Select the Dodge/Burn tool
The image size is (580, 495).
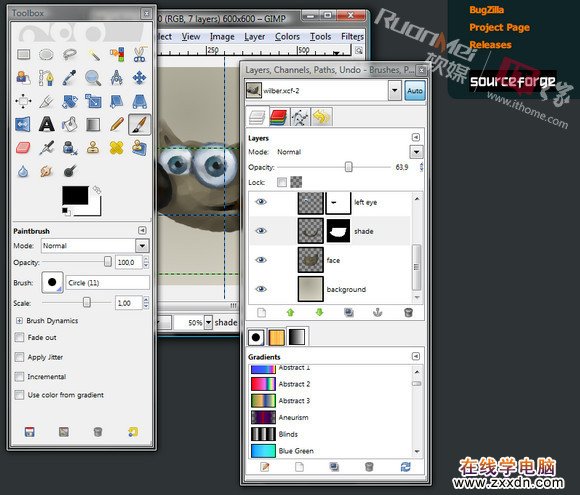pyautogui.click(x=70, y=171)
